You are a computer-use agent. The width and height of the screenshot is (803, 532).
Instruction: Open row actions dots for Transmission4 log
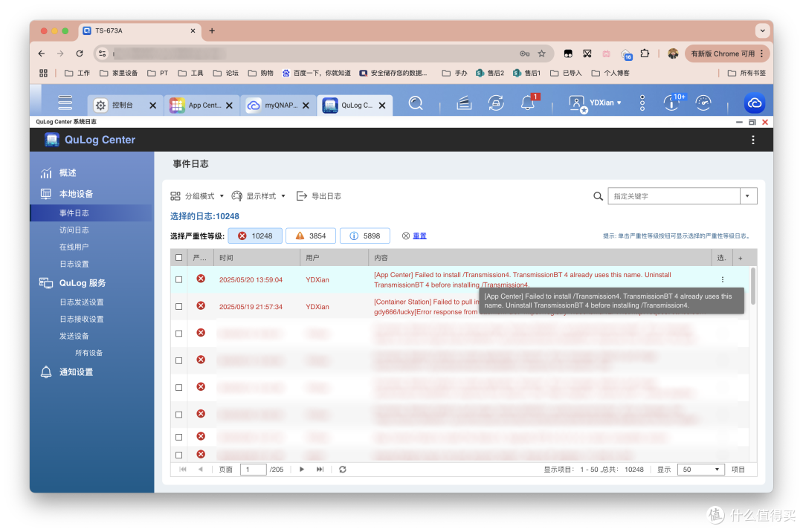pyautogui.click(x=722, y=279)
